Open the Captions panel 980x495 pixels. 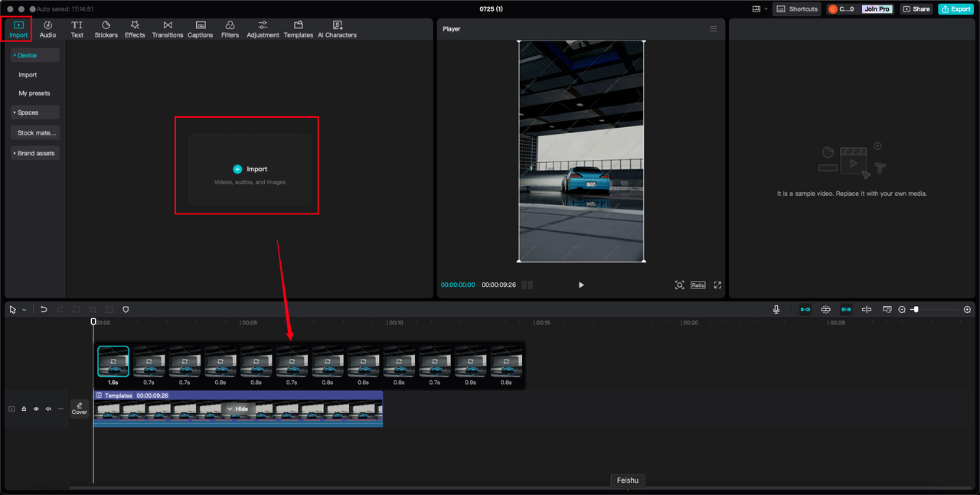pyautogui.click(x=201, y=29)
